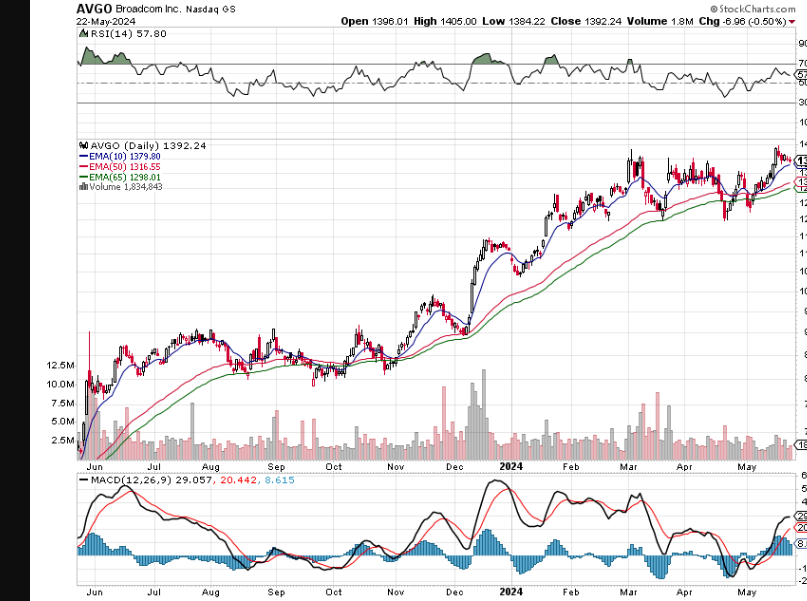Screen dimensions: 807x601
Task: Click the Nov label under the MACD panel
Action: coord(395,592)
